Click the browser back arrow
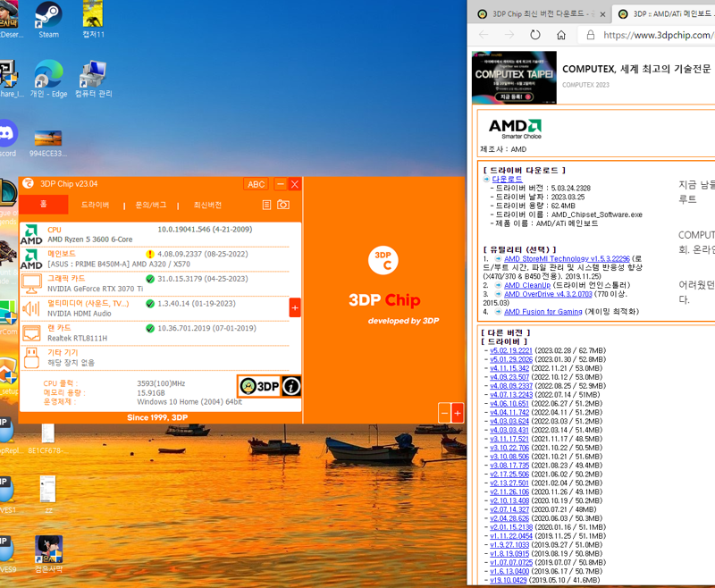This screenshot has height=588, width=715. (484, 35)
